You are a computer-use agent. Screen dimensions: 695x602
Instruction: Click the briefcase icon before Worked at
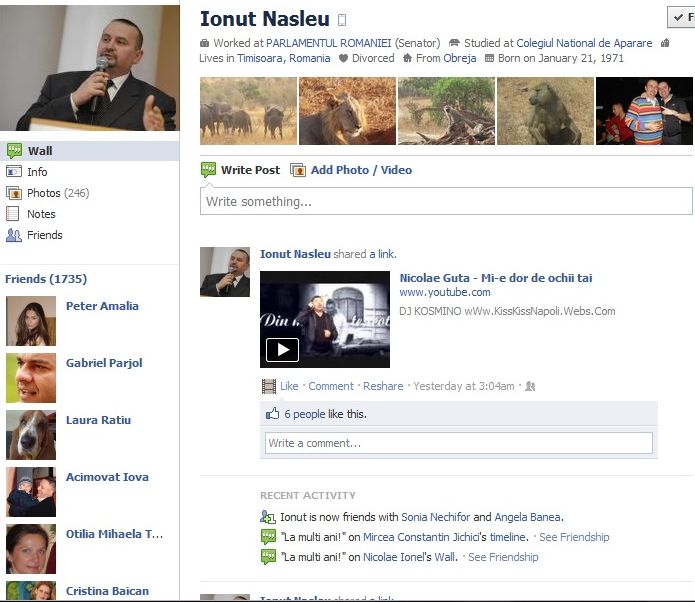[204, 43]
